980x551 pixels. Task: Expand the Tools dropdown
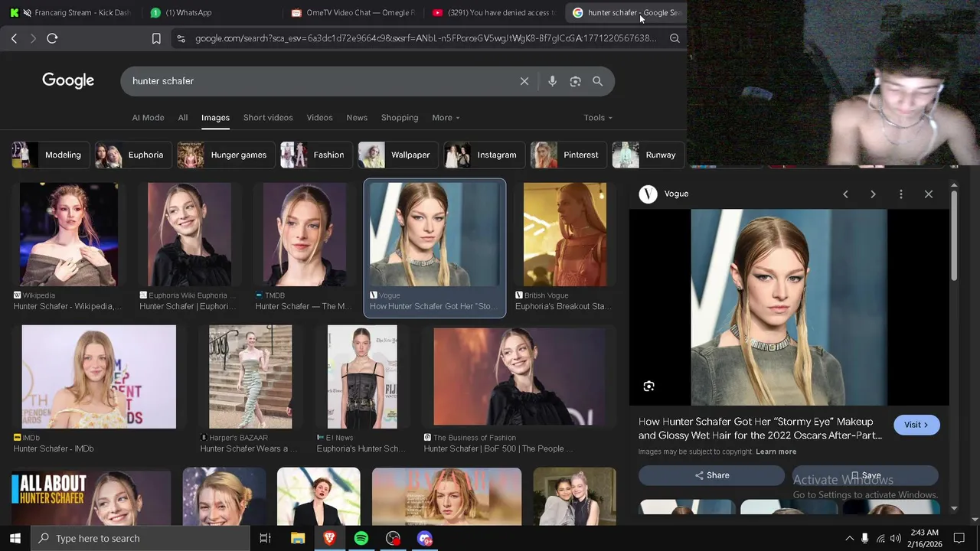pyautogui.click(x=598, y=118)
